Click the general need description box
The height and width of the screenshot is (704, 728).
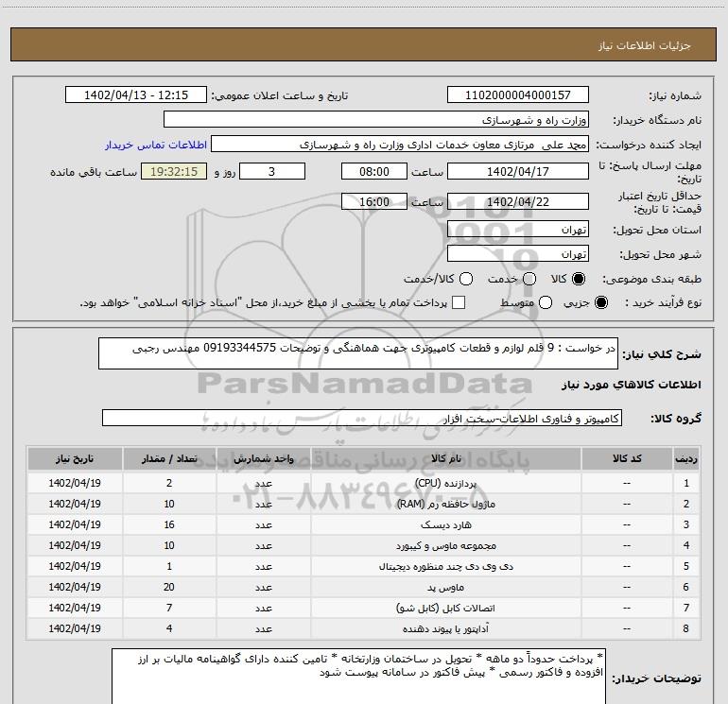[358, 353]
